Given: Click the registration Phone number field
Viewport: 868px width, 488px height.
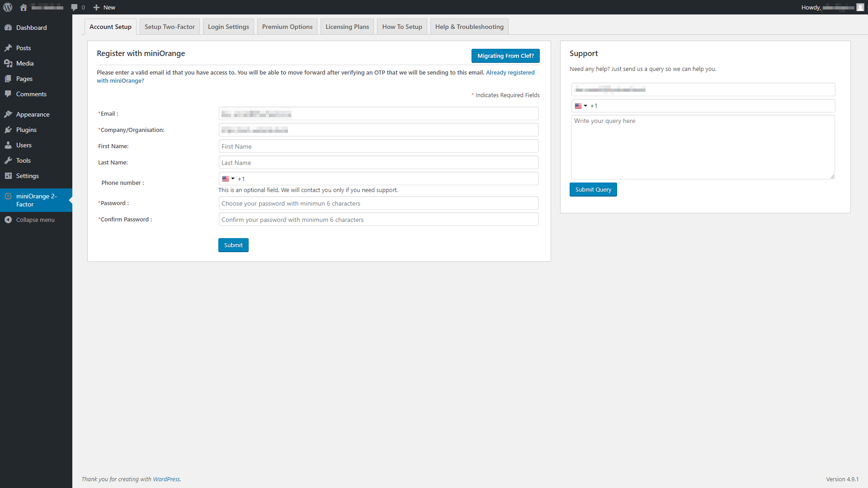Looking at the screenshot, I should (x=378, y=178).
